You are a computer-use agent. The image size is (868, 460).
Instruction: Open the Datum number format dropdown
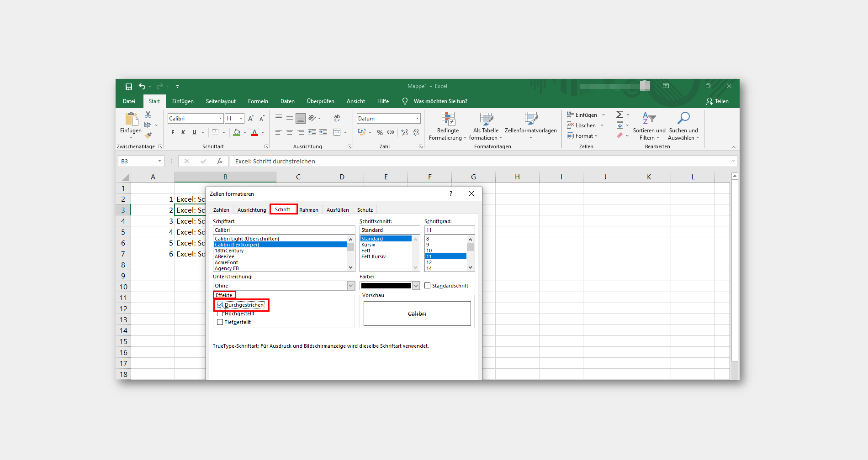[417, 119]
